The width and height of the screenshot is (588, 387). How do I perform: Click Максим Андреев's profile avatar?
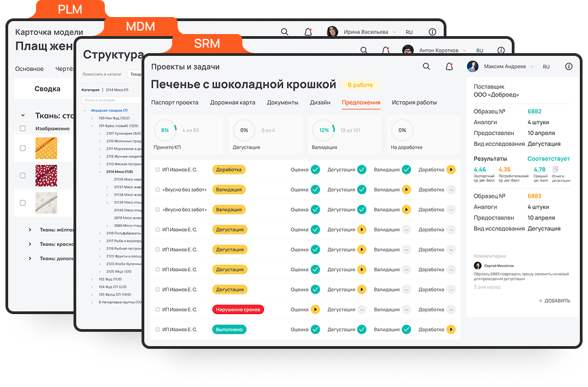tap(473, 67)
